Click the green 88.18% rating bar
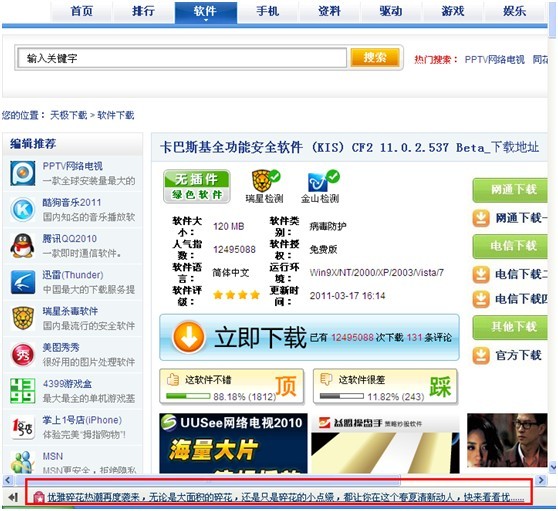The height and width of the screenshot is (511, 558). pos(188,396)
